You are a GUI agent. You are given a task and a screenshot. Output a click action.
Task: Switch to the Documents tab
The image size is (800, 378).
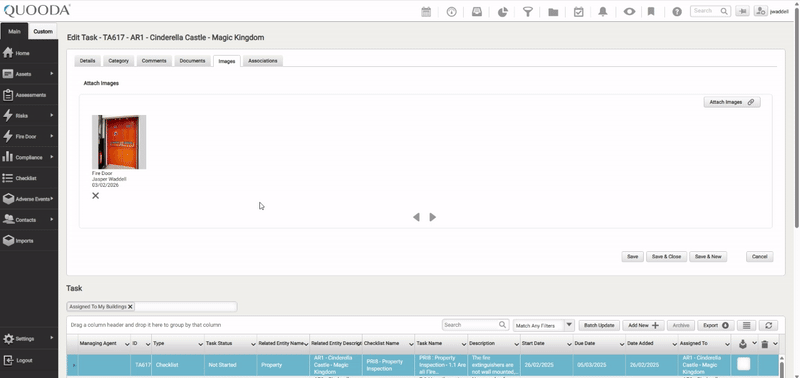point(192,61)
